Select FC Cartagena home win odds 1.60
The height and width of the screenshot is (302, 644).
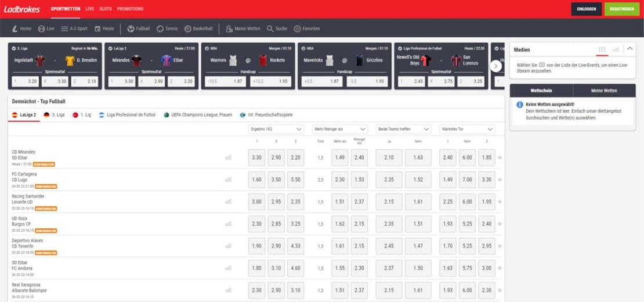pos(256,179)
